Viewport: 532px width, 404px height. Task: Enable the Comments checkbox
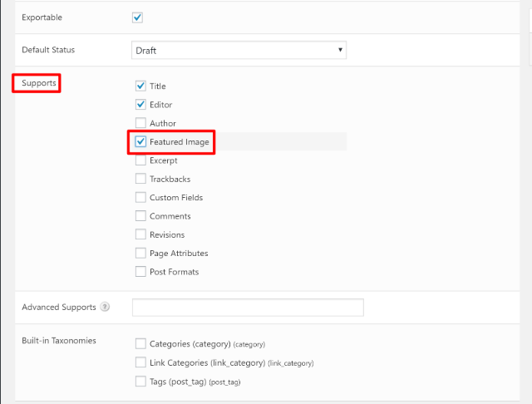tap(140, 216)
